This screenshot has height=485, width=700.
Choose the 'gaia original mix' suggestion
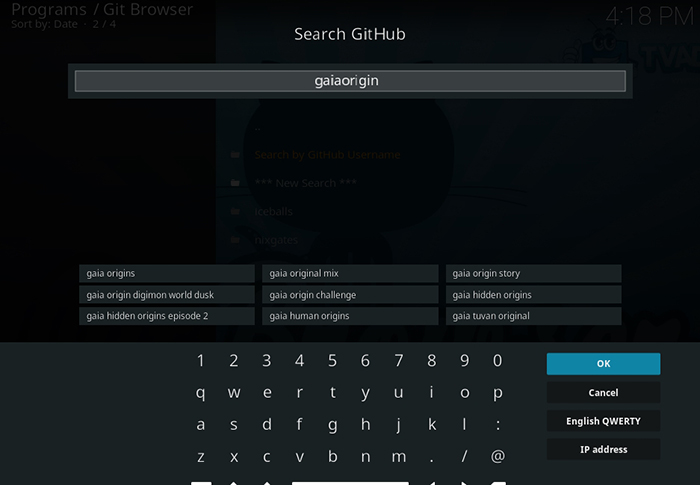pyautogui.click(x=350, y=273)
